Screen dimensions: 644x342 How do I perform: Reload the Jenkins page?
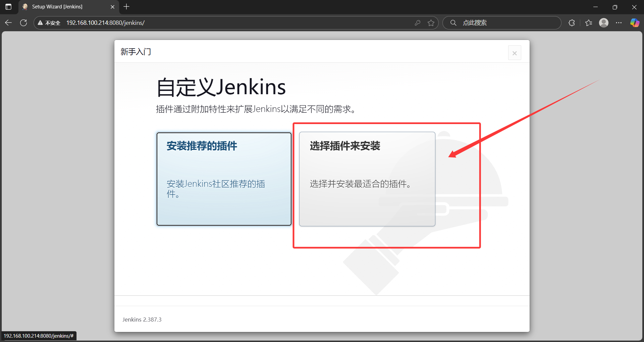23,23
